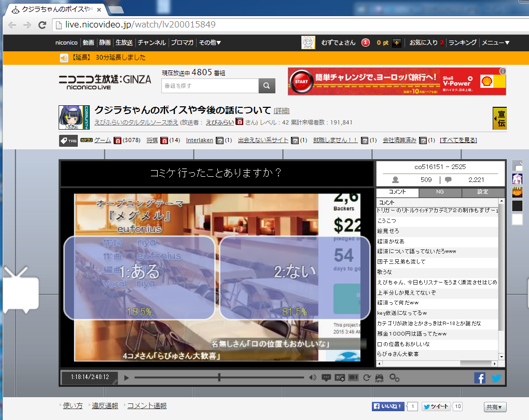Expand the その他 dropdown menu
The height and width of the screenshot is (420, 529).
210,43
